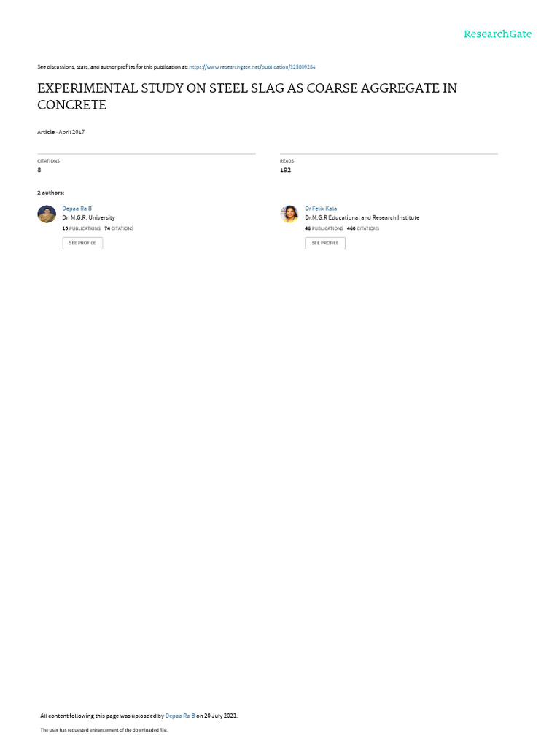This screenshot has width=560, height=747.
Task: Click the 460 citations stat for Felix Kala
Action: pyautogui.click(x=363, y=228)
